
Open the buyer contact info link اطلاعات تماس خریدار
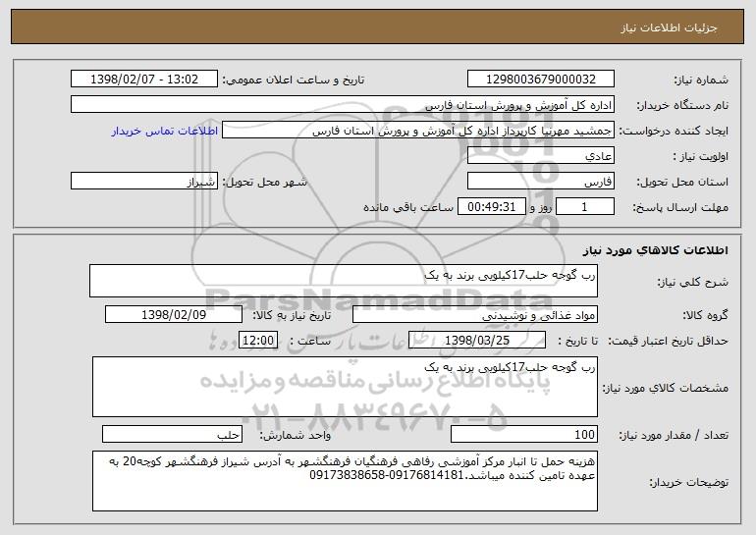coord(164,132)
